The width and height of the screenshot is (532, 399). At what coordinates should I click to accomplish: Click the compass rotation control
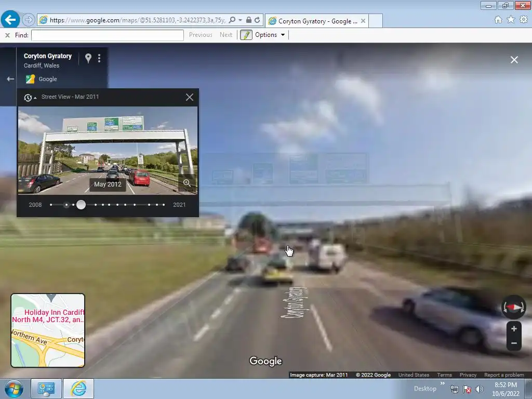pos(514,308)
